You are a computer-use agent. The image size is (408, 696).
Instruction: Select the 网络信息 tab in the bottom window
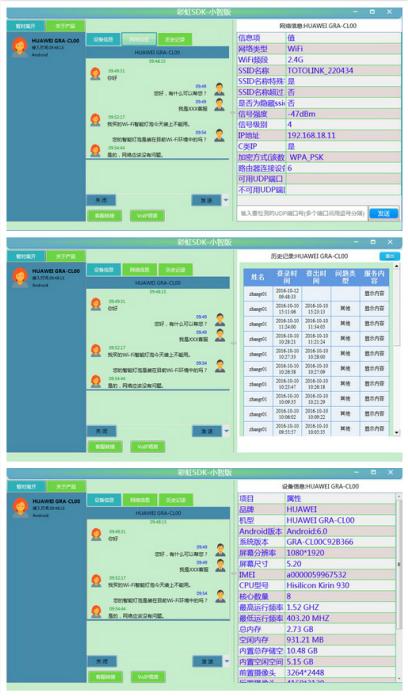(140, 500)
